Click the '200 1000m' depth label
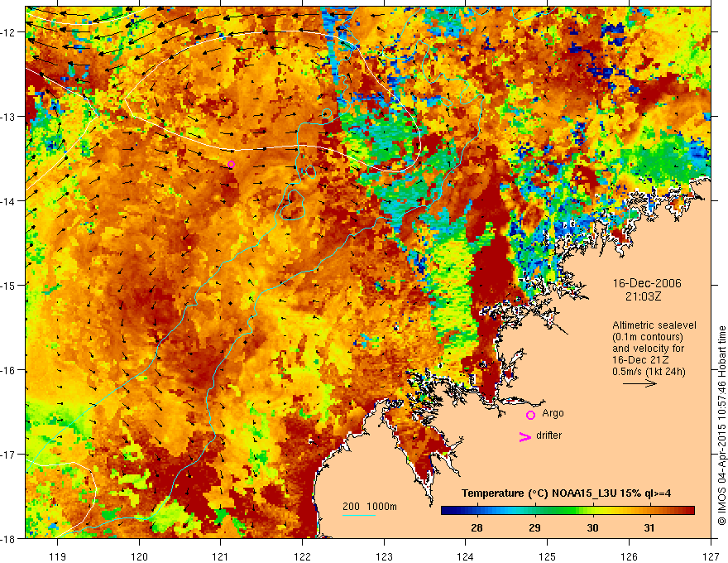 tap(370, 507)
